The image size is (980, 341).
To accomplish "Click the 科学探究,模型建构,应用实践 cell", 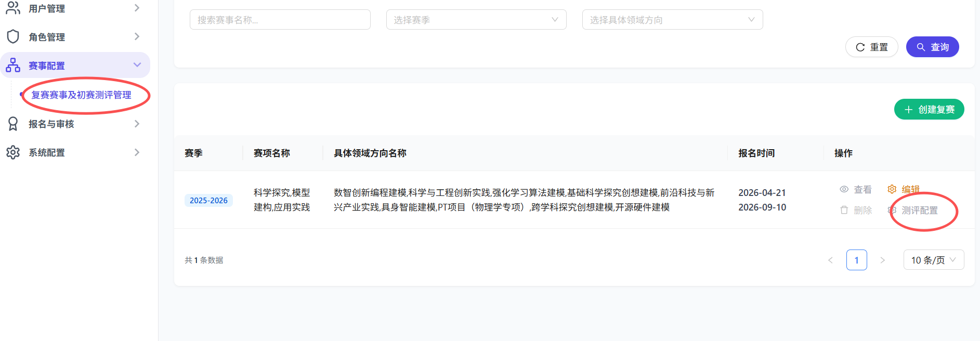I will (x=282, y=200).
